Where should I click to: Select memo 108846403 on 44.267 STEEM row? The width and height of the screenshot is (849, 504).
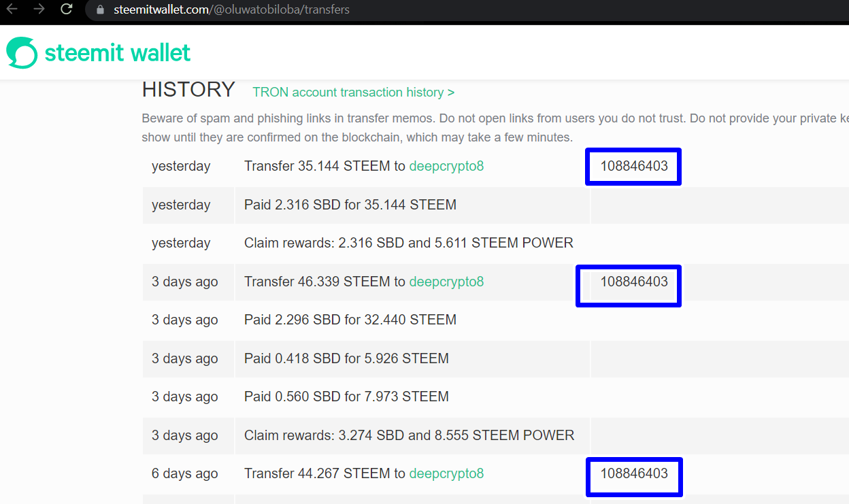pos(634,473)
